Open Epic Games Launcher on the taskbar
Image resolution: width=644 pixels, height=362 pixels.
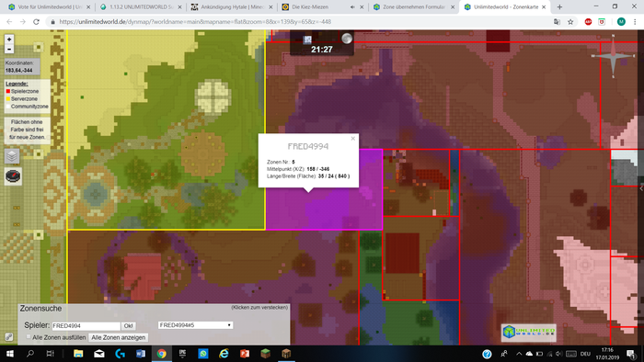(182, 354)
